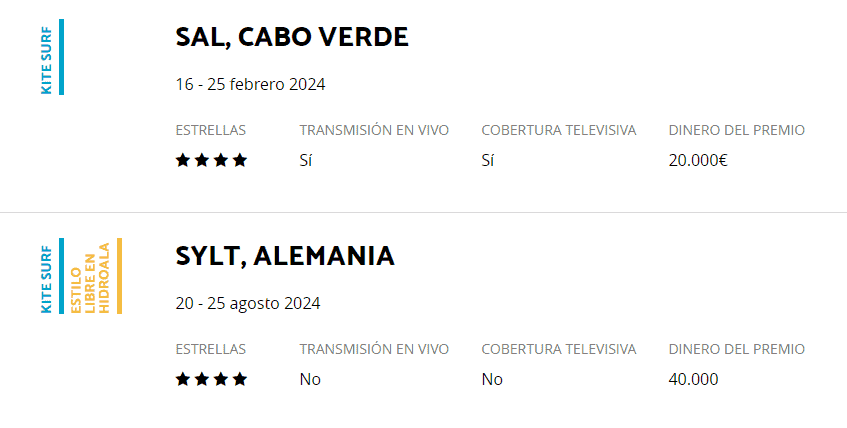Click Sí under Transmisión en vivo for Sal
The height and width of the screenshot is (428, 847).
tap(306, 160)
